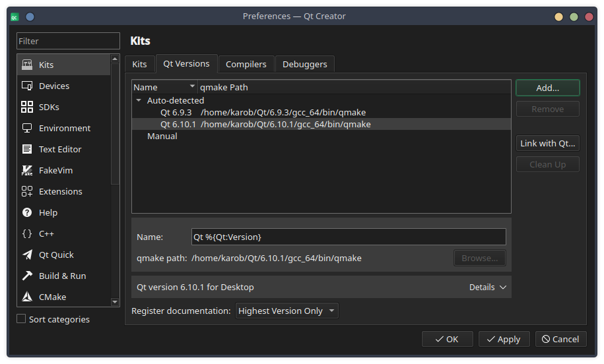Select the Environment category icon
The image size is (604, 364).
(27, 128)
